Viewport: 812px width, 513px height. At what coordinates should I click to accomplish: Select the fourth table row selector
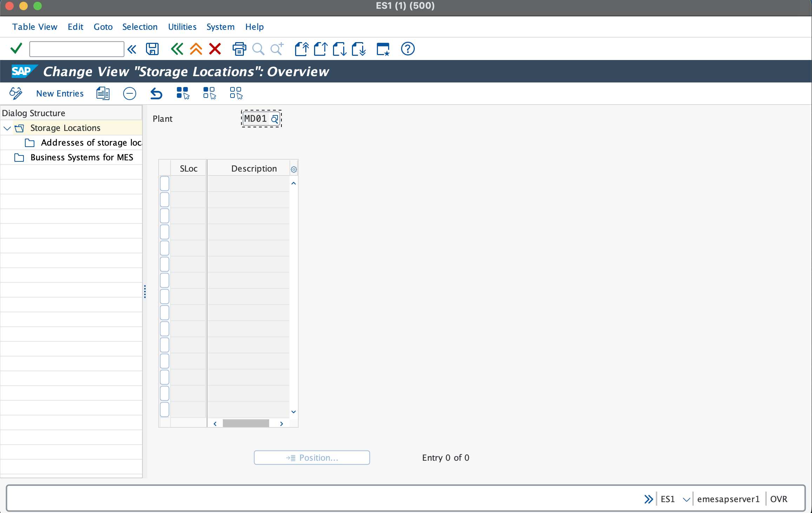pos(165,232)
